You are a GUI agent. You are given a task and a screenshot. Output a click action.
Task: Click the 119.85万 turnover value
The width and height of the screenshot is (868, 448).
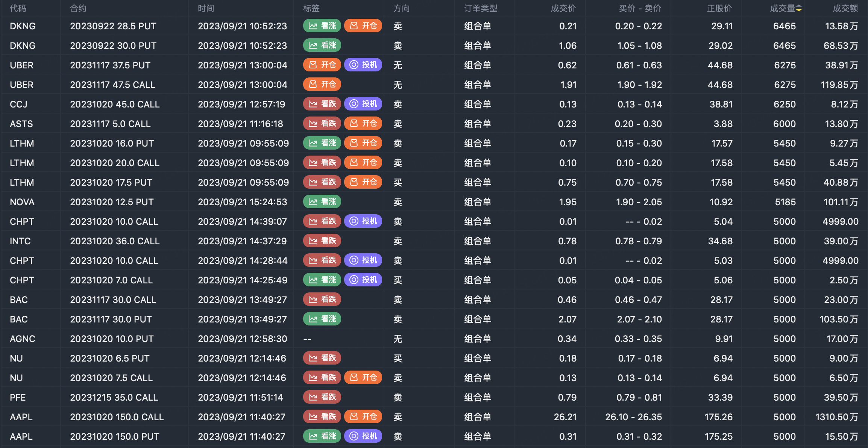point(839,85)
